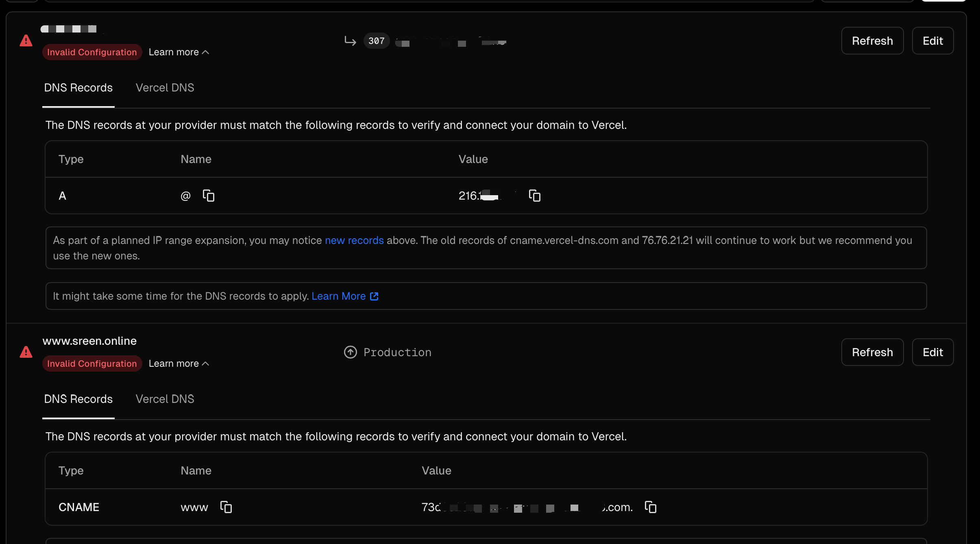Select DNS Records tab under www.sreen.online
This screenshot has height=544, width=980.
click(x=78, y=399)
